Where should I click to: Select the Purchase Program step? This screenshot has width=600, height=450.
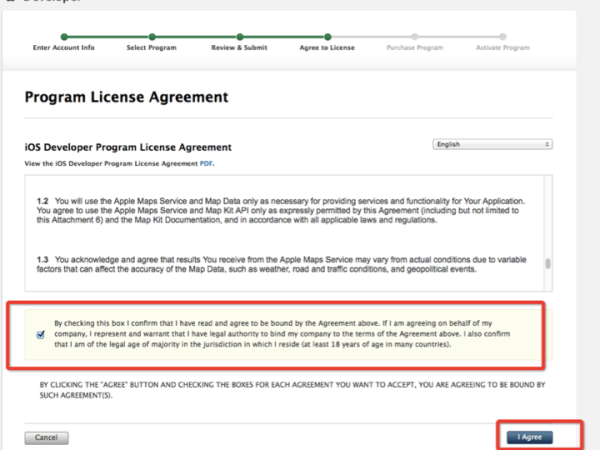coord(415,47)
